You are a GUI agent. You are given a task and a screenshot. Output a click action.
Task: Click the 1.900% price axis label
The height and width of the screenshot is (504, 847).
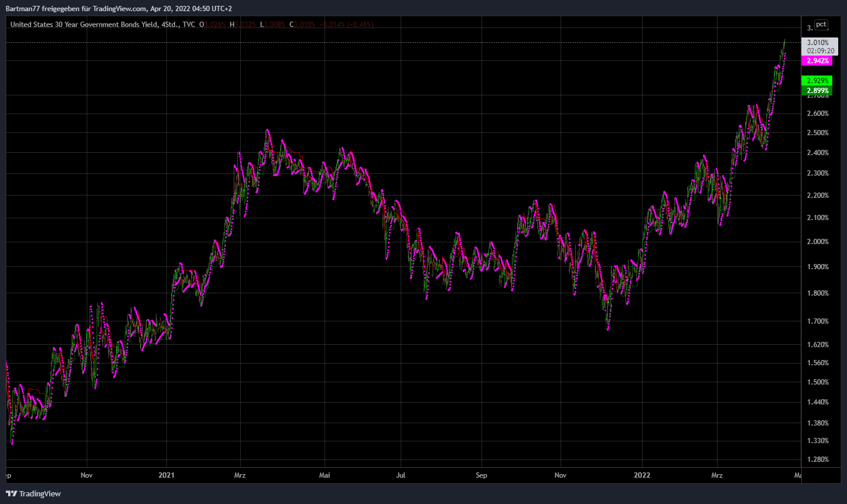click(818, 267)
